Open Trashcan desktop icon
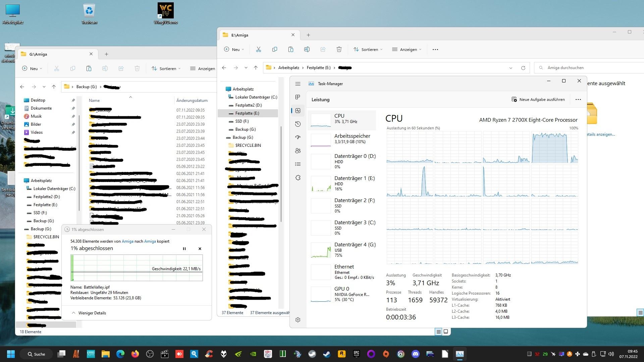The image size is (644, 362). 89,14
